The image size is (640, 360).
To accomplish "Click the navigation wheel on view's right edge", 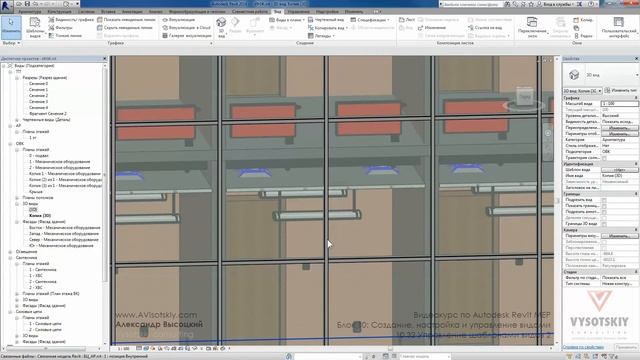I will tap(548, 133).
